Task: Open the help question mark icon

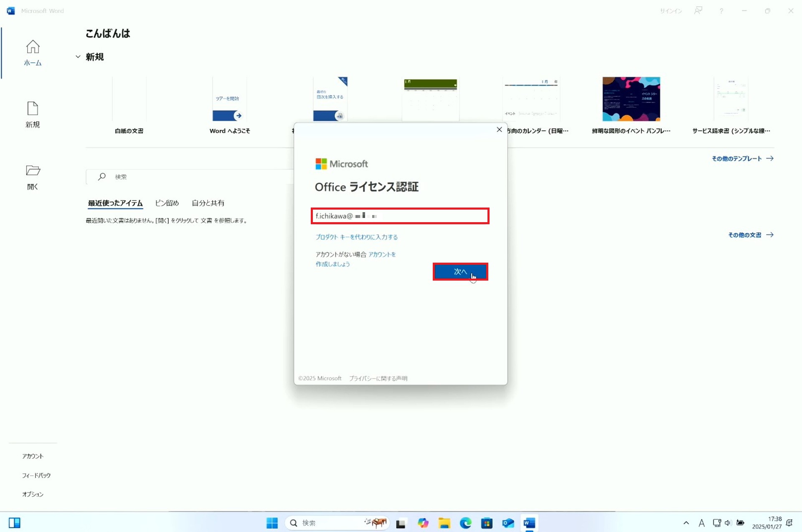Action: [721, 11]
